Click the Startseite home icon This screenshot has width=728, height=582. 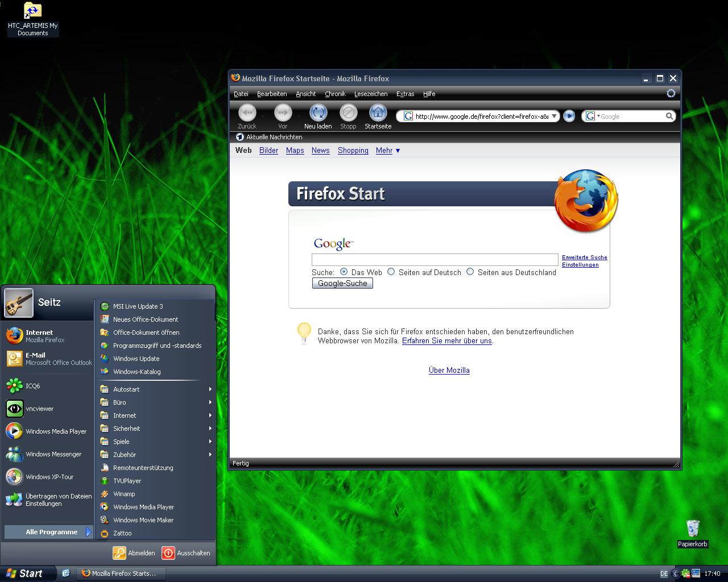[x=378, y=113]
